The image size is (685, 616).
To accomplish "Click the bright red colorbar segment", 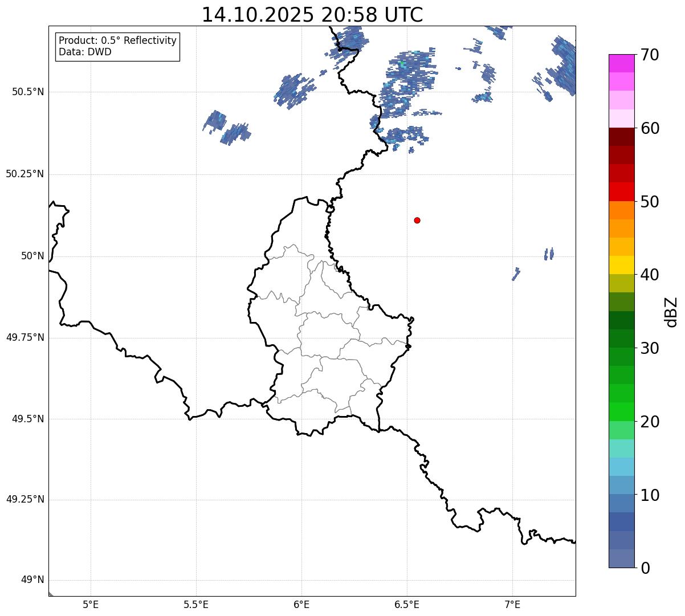I will point(621,191).
